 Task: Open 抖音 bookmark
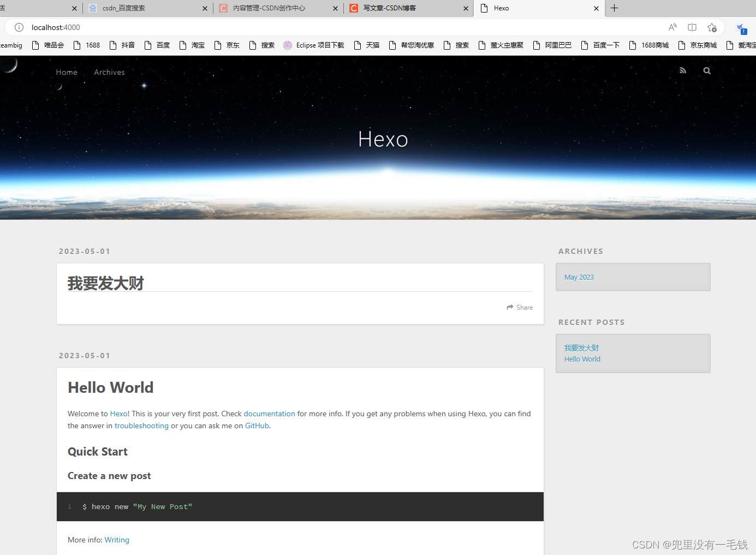click(x=122, y=45)
